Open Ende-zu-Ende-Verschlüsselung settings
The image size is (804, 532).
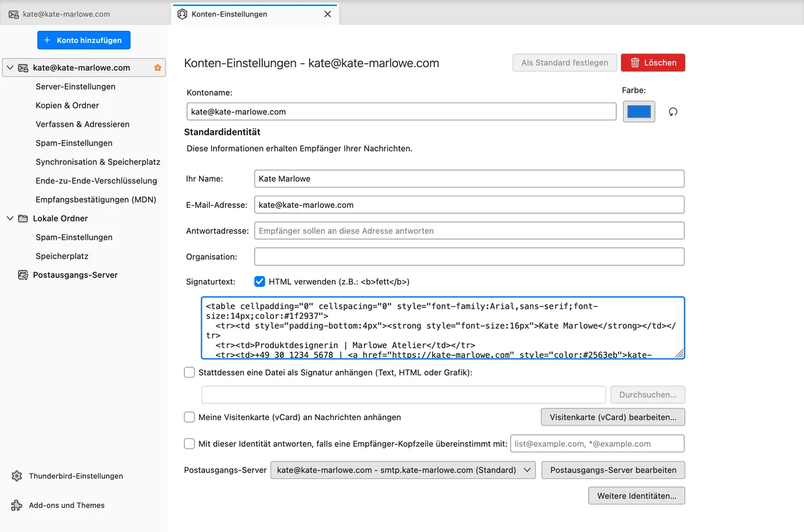96,180
